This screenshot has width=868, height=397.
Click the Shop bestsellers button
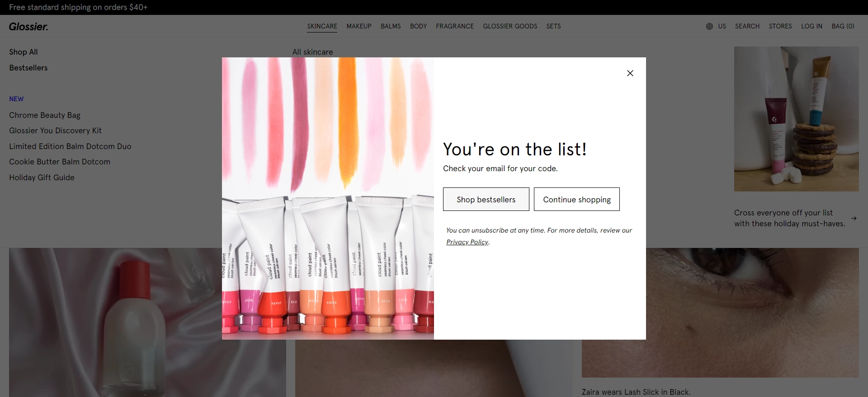(x=486, y=199)
